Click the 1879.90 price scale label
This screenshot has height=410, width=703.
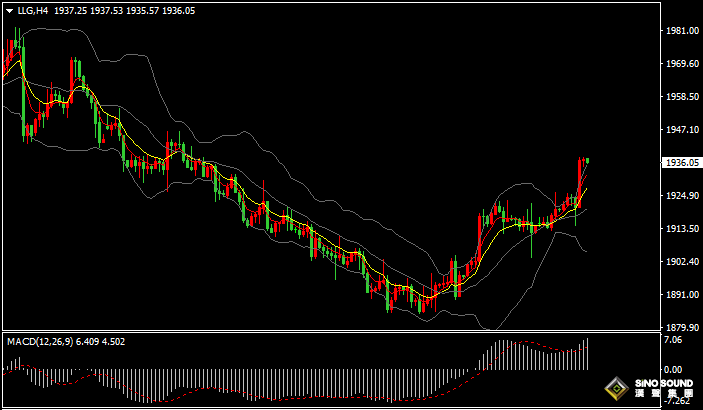tap(680, 327)
